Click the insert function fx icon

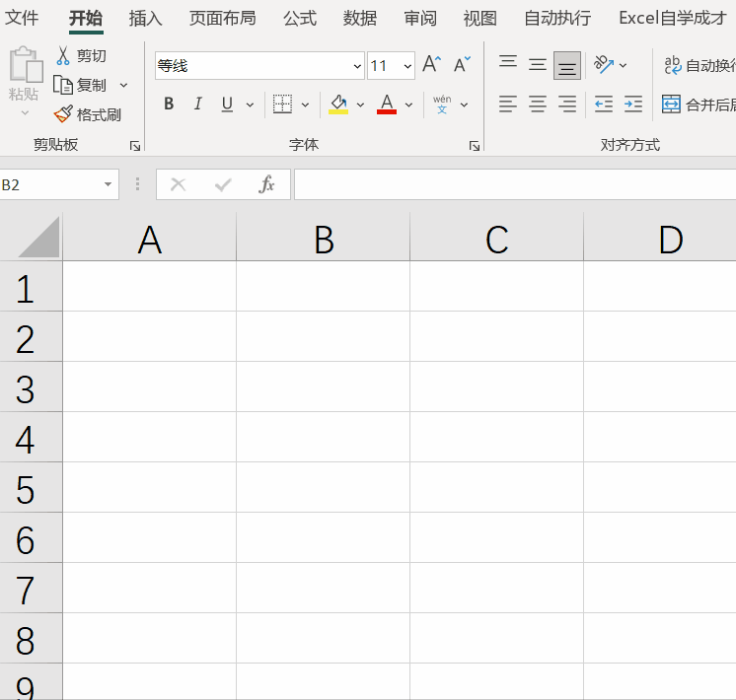(266, 184)
